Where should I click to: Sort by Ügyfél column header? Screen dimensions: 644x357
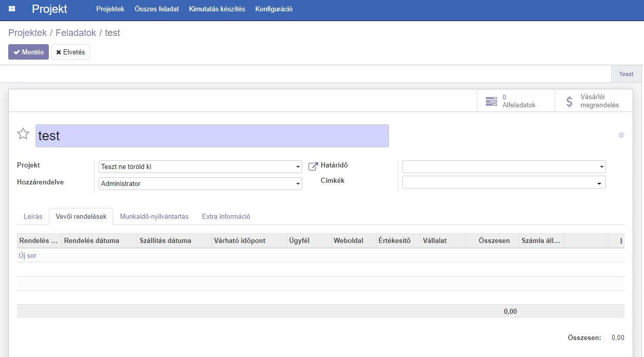click(x=309, y=241)
